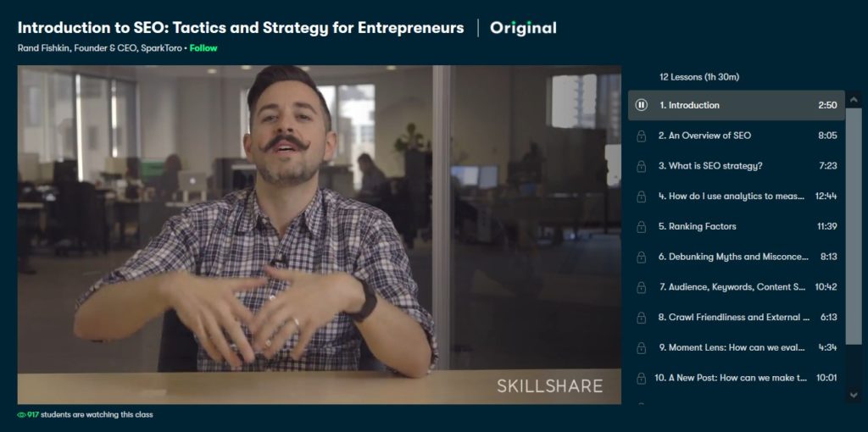Screen dimensions: 868x432
Task: Select lesson 4 about using analytics
Action: (737, 197)
